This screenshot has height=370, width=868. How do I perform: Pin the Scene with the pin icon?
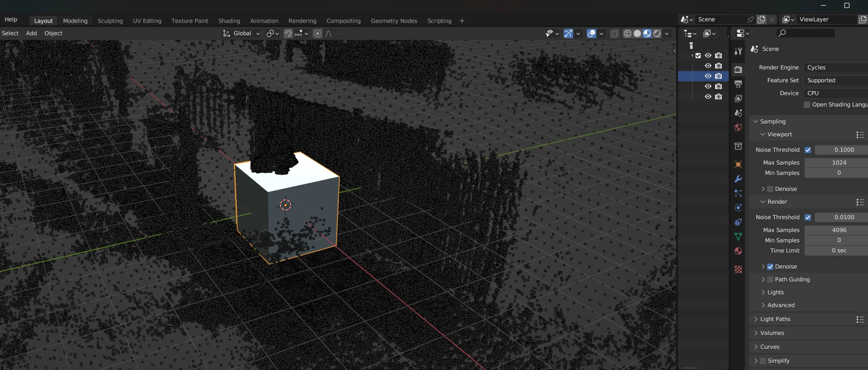click(x=751, y=20)
